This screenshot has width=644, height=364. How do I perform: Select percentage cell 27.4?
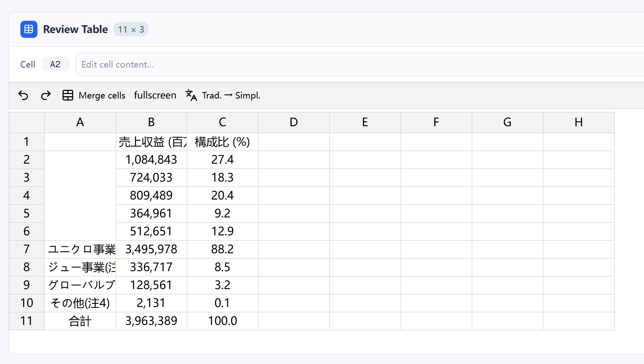click(x=223, y=160)
